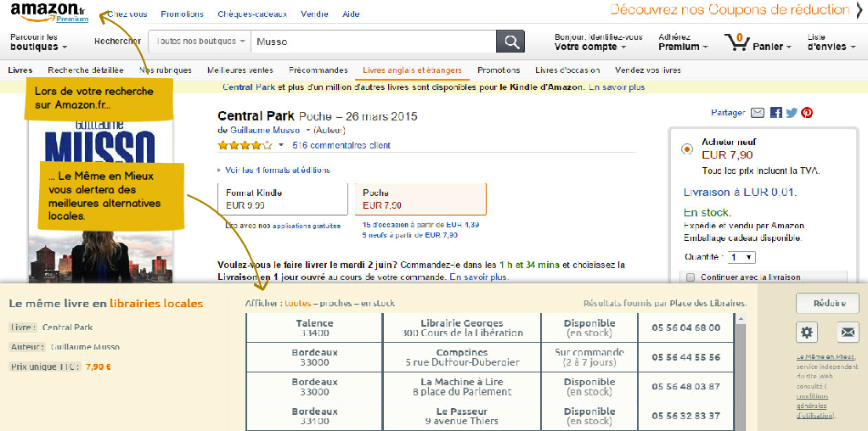Image resolution: width=868 pixels, height=431 pixels.
Task: Click the star rating icons
Action: click(x=245, y=146)
